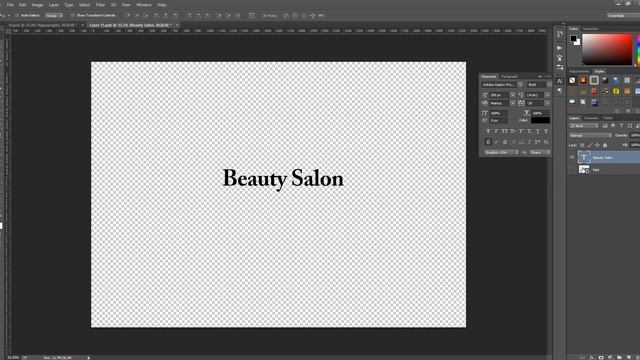The image size is (640, 360).
Task: Click the text color swatch in Character panel
Action: [x=540, y=120]
